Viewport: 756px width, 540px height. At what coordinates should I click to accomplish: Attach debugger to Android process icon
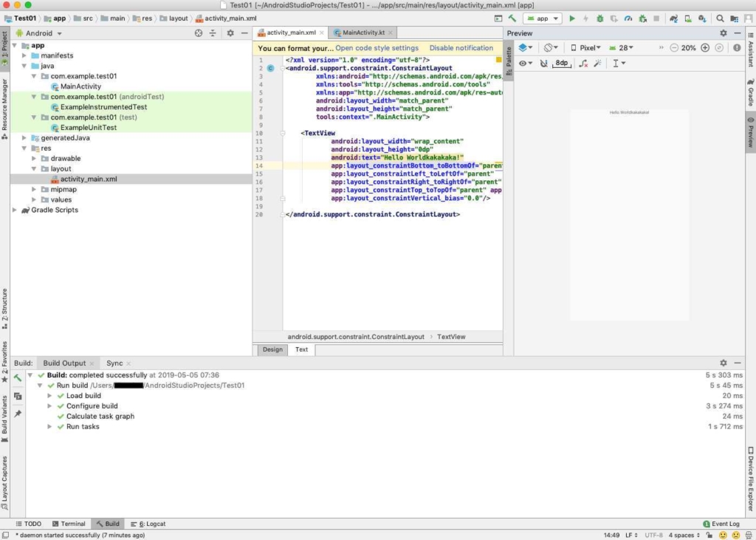642,18
